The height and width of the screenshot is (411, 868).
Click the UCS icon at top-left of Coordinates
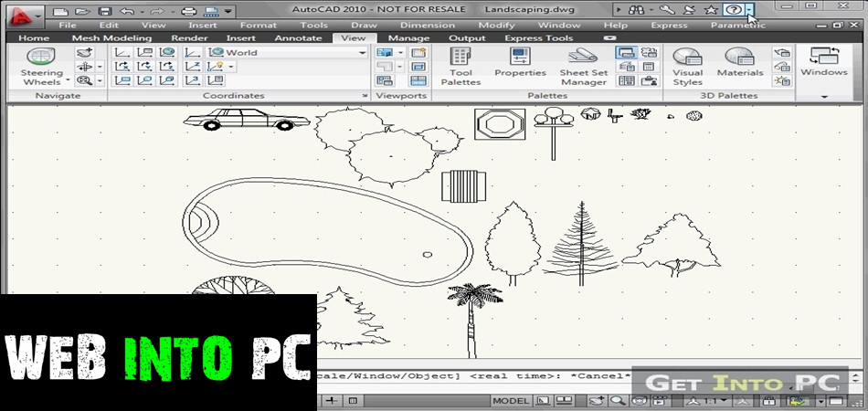(122, 53)
